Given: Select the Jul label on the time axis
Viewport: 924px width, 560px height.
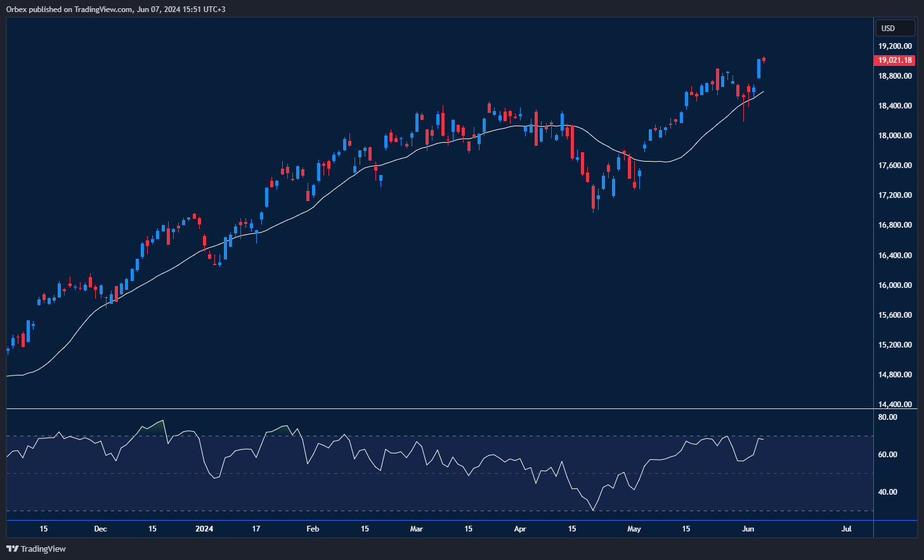Looking at the screenshot, I should coord(846,529).
